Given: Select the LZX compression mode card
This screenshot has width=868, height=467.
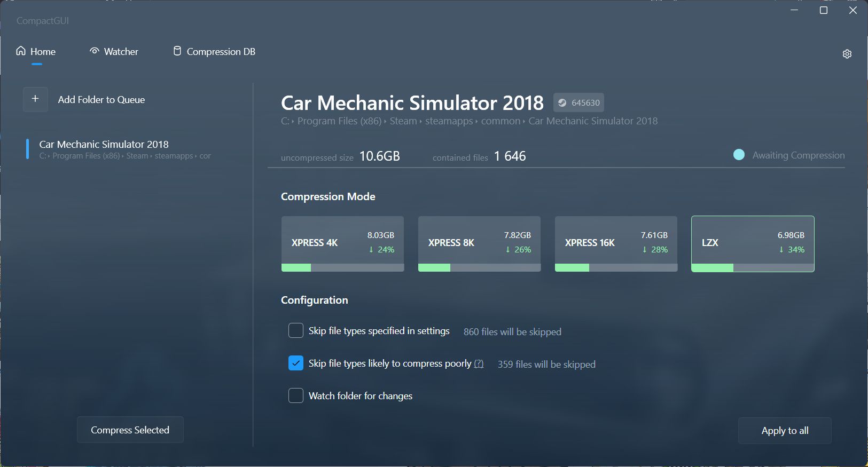Looking at the screenshot, I should [753, 244].
